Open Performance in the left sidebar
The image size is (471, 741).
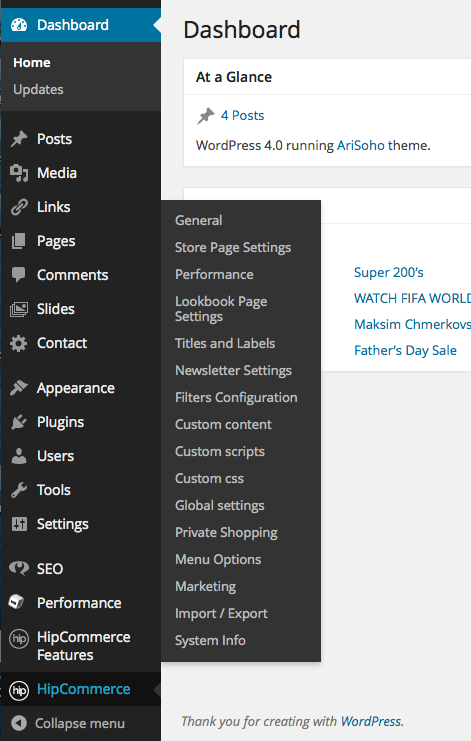tap(80, 603)
